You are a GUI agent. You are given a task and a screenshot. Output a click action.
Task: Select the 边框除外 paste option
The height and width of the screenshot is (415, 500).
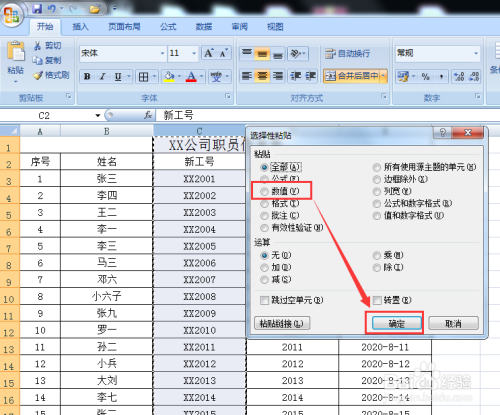tap(400, 179)
